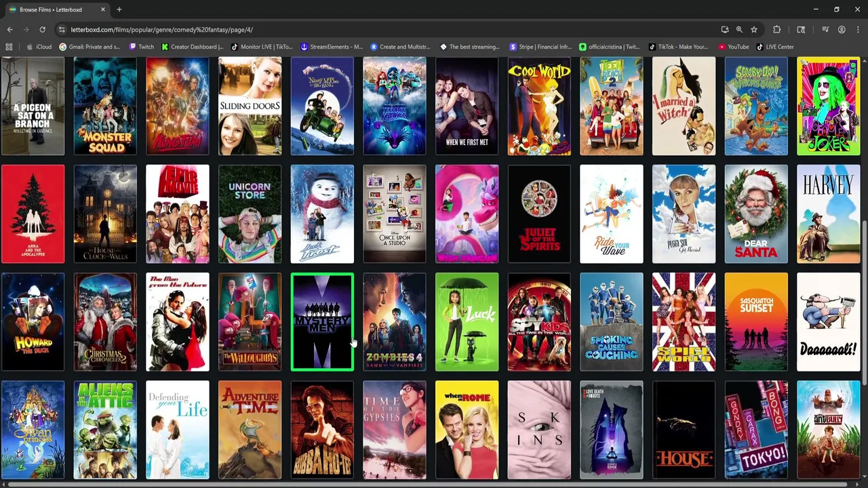This screenshot has width=868, height=488.
Task: Bookmark this page with the star icon
Action: tap(753, 30)
